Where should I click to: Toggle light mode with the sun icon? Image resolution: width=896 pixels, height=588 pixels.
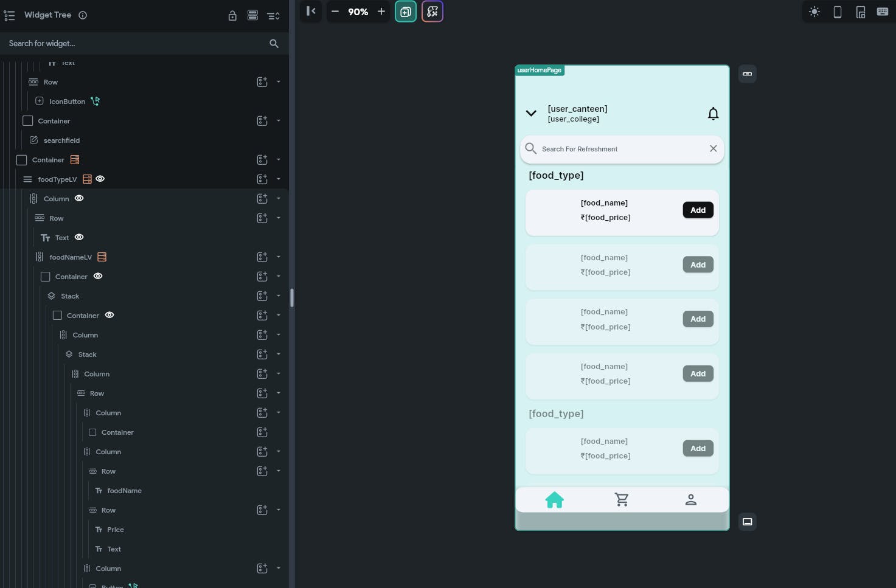[814, 12]
